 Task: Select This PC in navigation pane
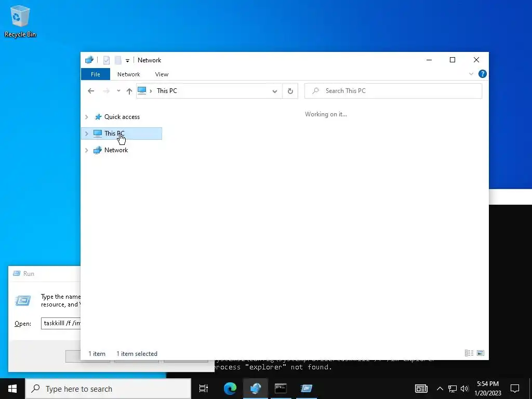tap(122, 134)
